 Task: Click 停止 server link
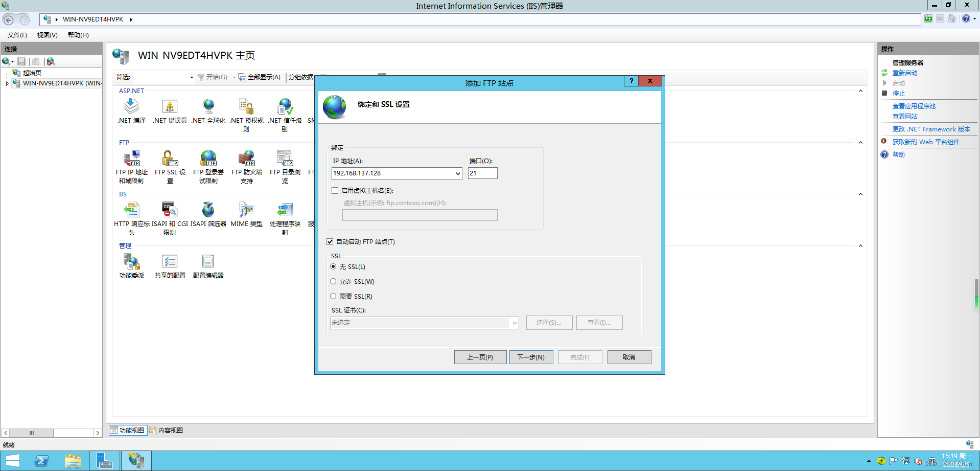[x=899, y=94]
